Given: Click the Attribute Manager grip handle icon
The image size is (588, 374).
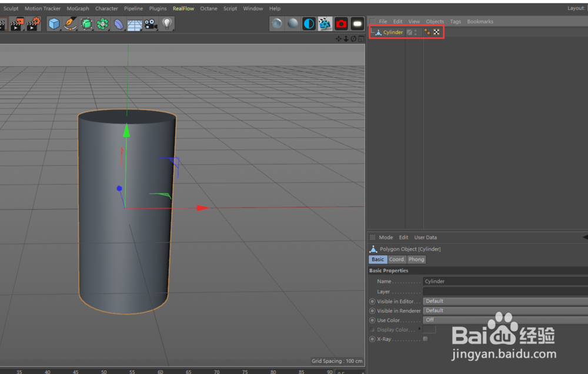Looking at the screenshot, I should click(372, 237).
